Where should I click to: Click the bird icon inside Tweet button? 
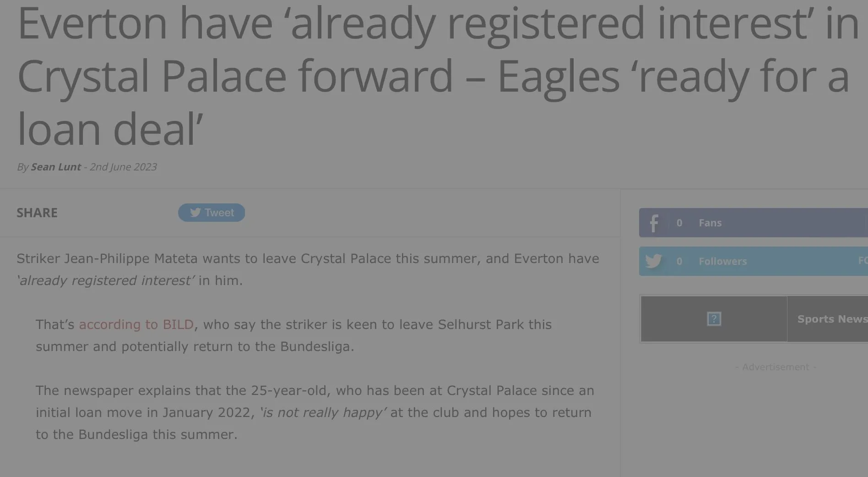[195, 213]
